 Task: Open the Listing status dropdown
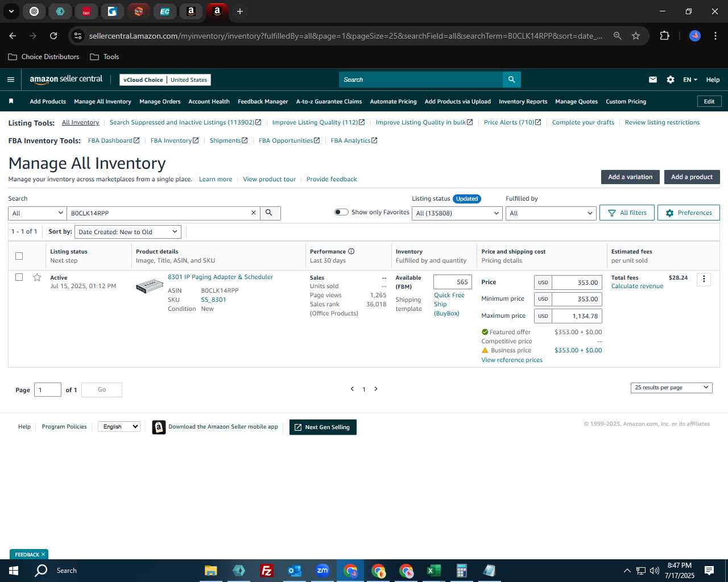click(x=457, y=213)
